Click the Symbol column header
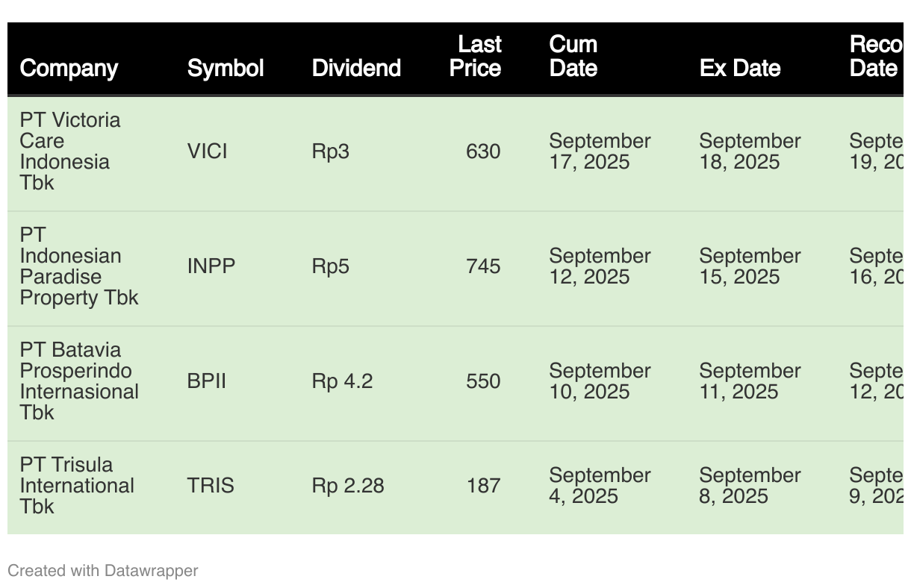This screenshot has width=911, height=588. tap(226, 68)
